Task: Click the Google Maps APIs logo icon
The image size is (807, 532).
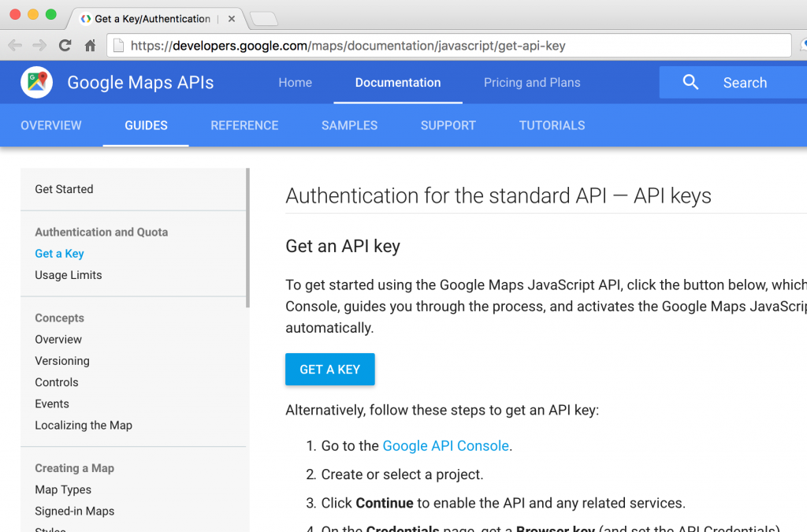Action: pyautogui.click(x=36, y=83)
